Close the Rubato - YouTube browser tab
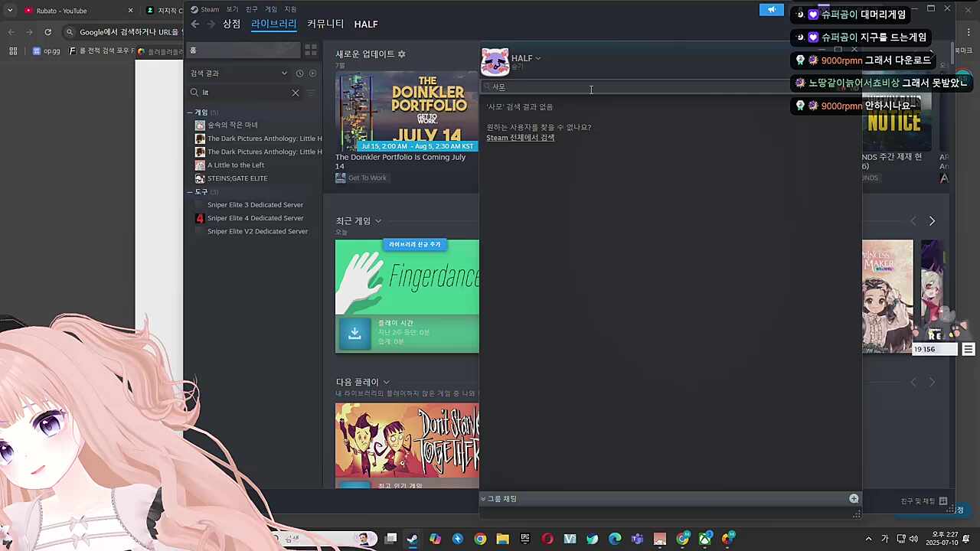The width and height of the screenshot is (980, 551). coord(130,11)
